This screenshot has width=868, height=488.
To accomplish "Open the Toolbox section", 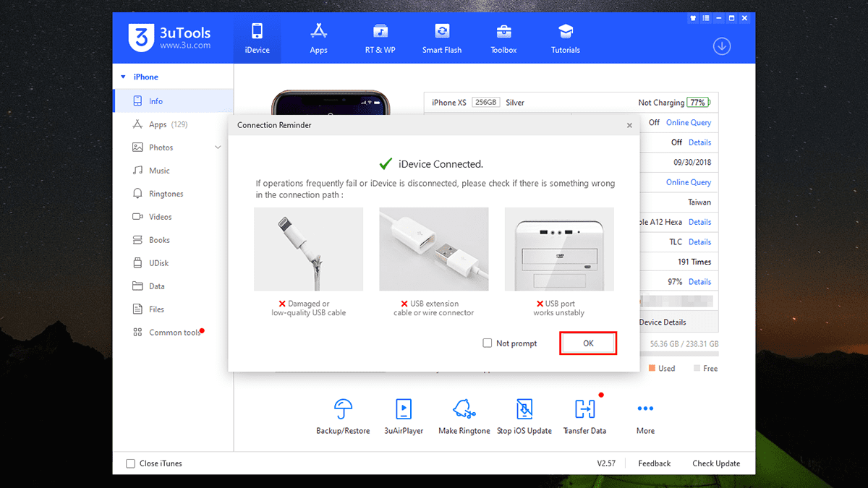I will point(503,38).
